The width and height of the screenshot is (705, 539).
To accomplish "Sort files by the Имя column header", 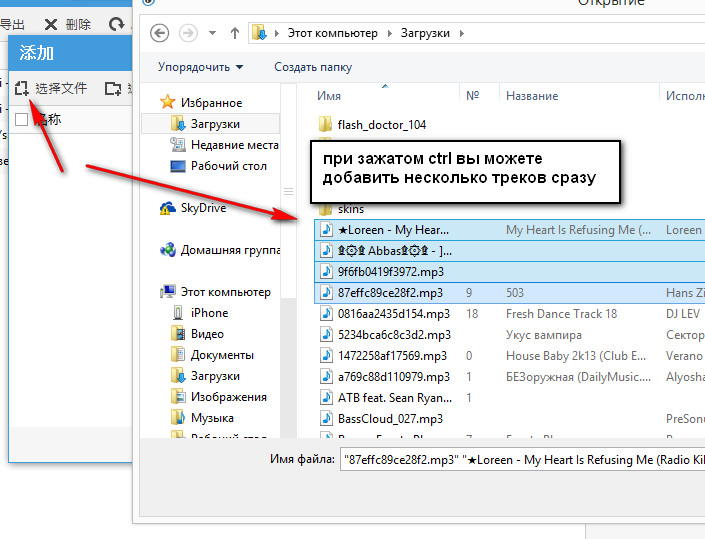I will (x=329, y=96).
